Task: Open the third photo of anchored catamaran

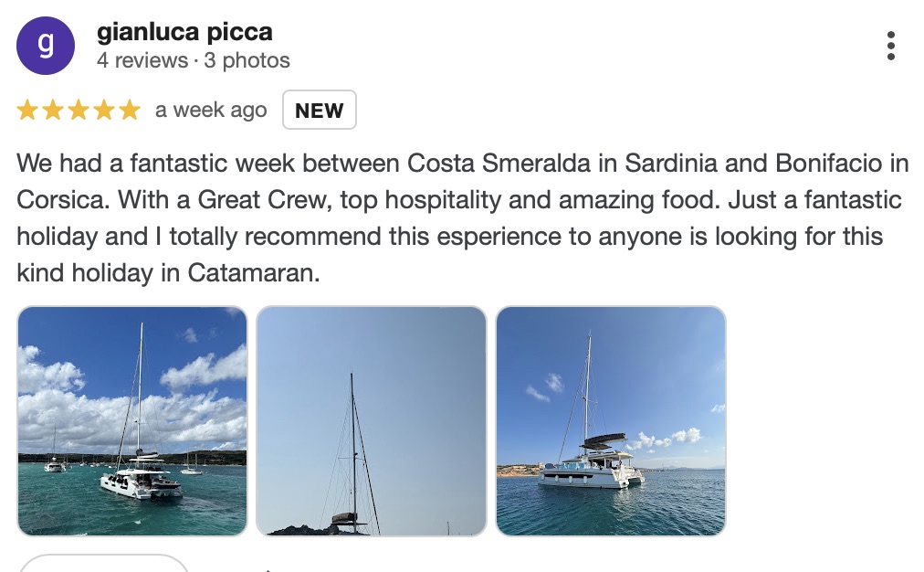Action: click(x=610, y=420)
